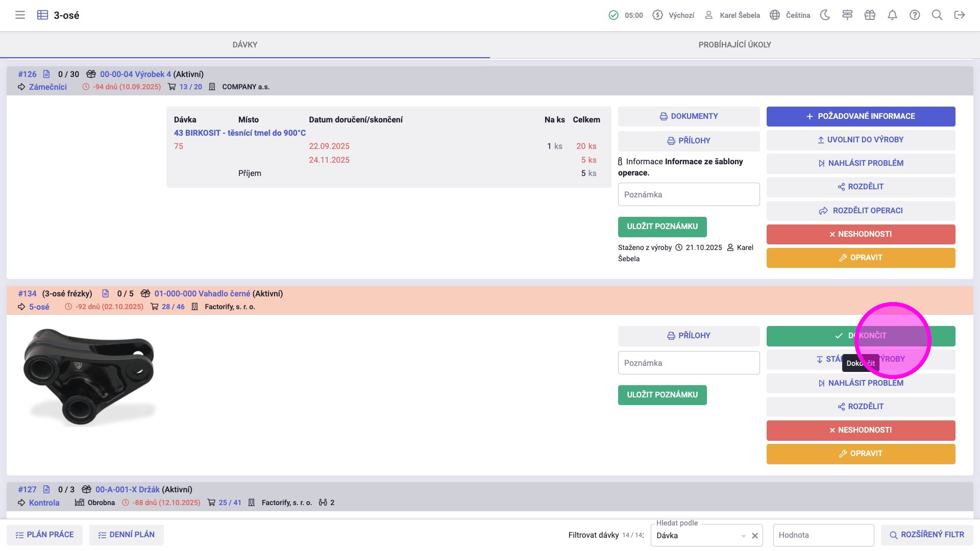Click the Hodnota filter input field
The width and height of the screenshot is (980, 551).
pos(823,535)
